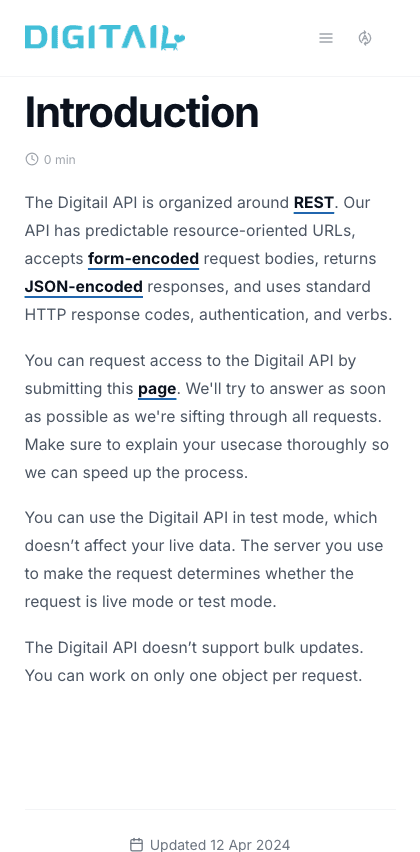420x852 pixels.
Task: Click the Digitail logo
Action: pyautogui.click(x=105, y=38)
